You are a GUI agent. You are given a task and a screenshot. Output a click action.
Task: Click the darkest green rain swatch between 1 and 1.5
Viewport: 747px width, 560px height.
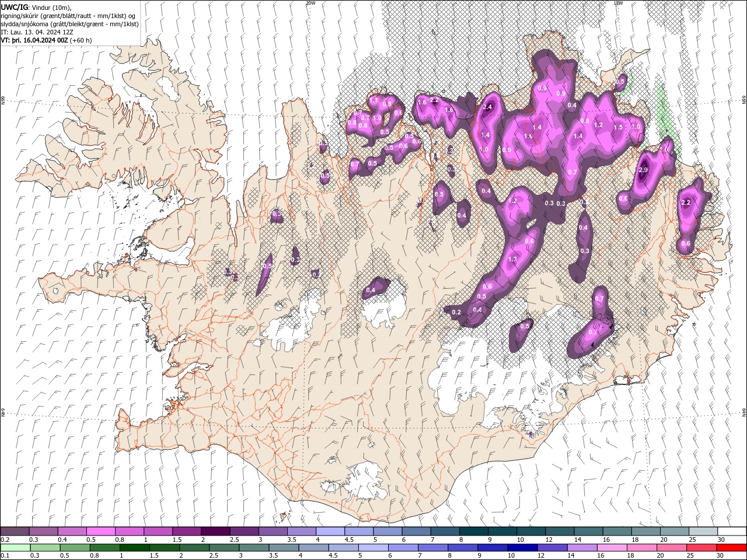point(135,548)
